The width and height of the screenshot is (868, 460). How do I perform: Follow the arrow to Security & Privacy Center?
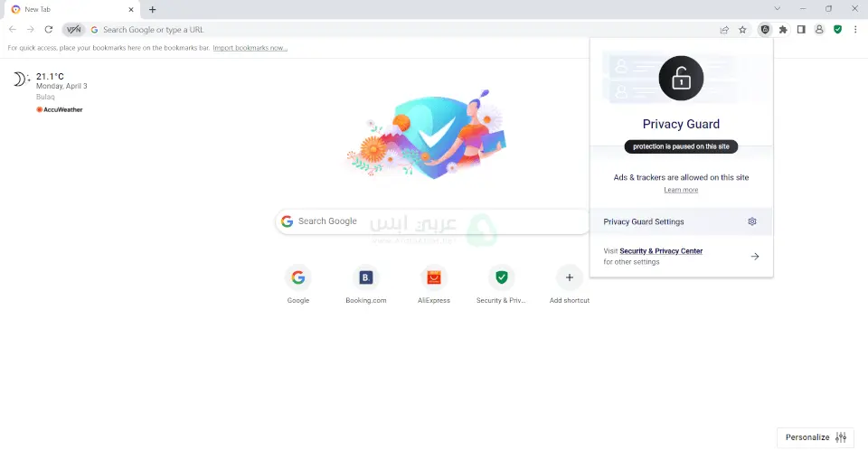click(754, 257)
